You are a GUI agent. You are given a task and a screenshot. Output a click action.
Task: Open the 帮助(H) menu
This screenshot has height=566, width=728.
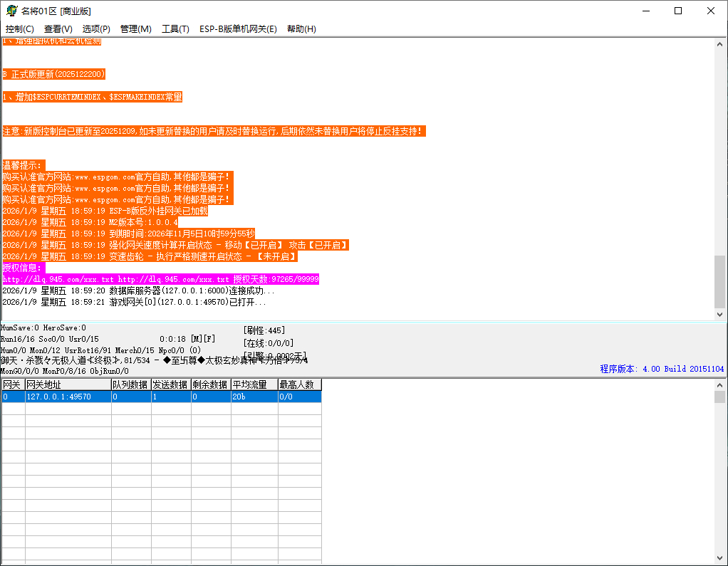click(301, 29)
